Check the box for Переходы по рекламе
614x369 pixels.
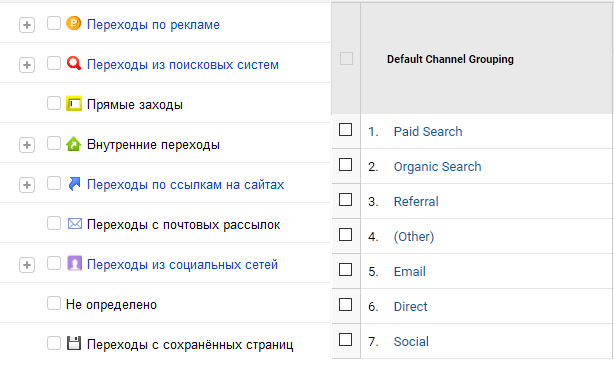pyautogui.click(x=54, y=23)
